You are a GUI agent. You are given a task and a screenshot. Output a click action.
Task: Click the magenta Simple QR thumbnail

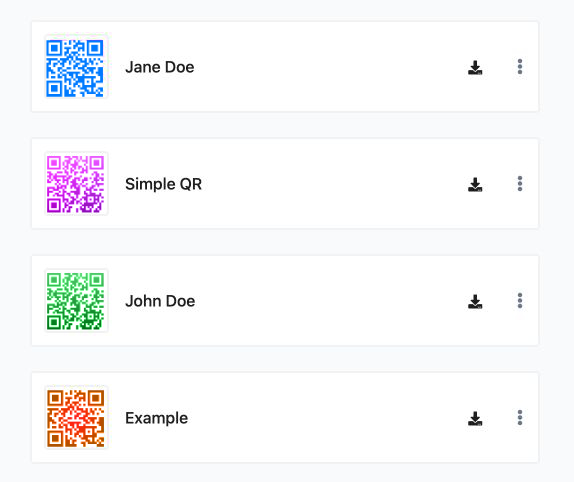coord(76,184)
